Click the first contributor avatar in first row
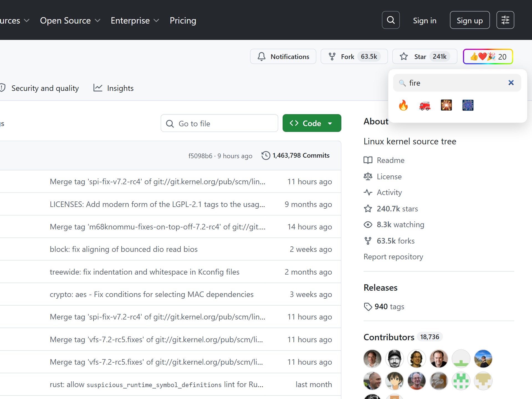The width and height of the screenshot is (532, 399). pos(372,359)
